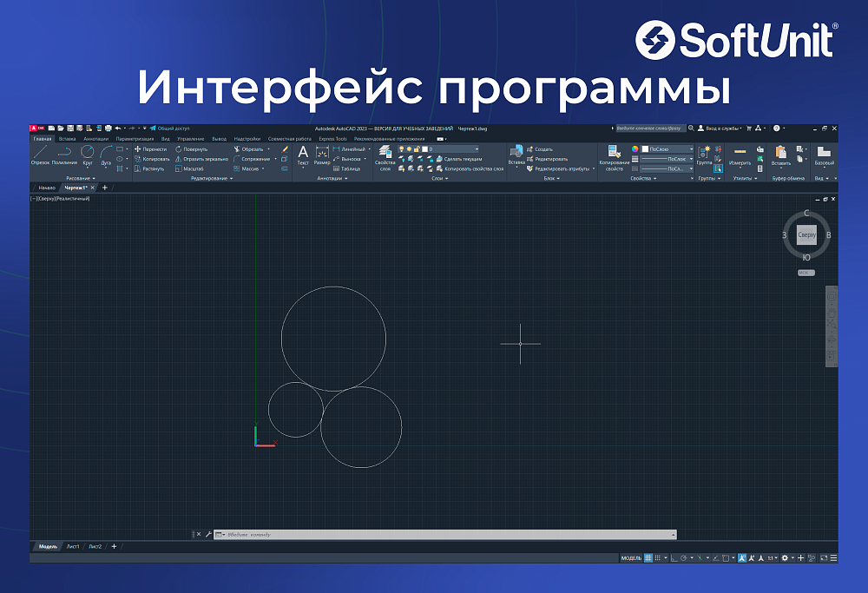The image size is (868, 593).
Task: Click the object color wheel icon
Action: click(x=635, y=149)
